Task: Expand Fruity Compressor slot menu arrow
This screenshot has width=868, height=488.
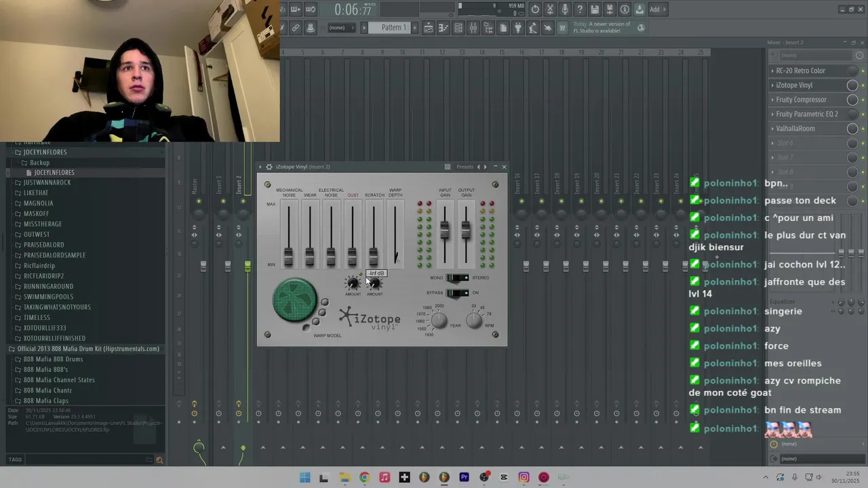Action: coord(772,100)
